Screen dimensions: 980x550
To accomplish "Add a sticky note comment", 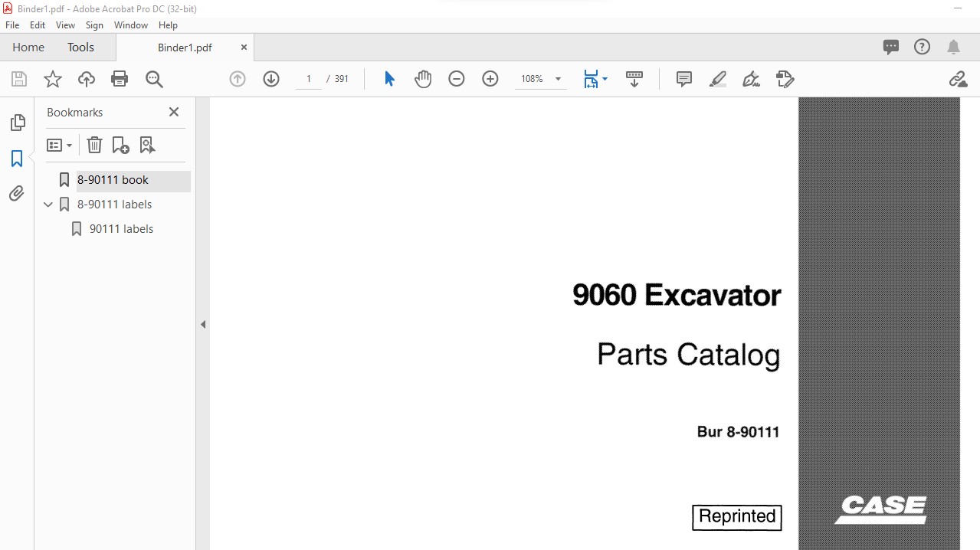I will (x=684, y=79).
